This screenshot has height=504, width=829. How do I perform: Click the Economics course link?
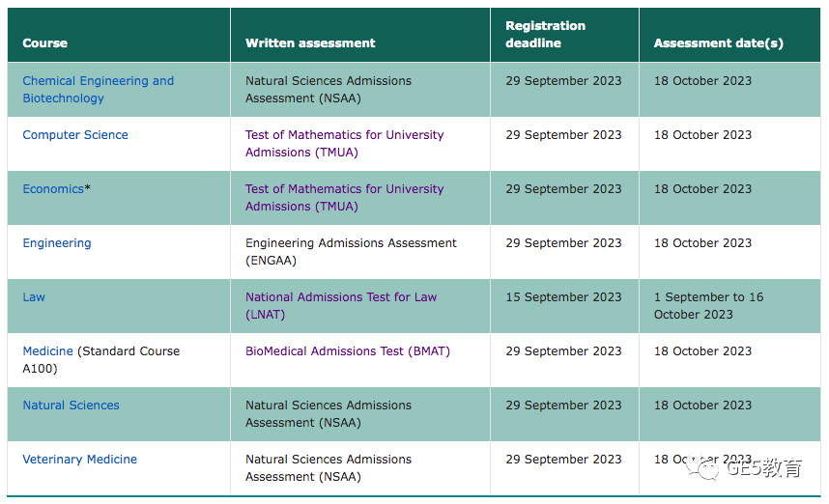point(53,188)
